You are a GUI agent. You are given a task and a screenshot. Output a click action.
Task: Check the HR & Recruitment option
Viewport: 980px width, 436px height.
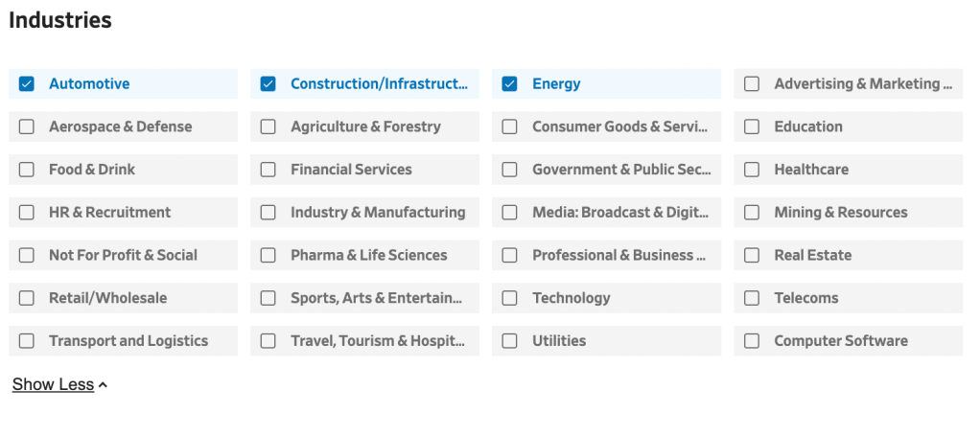(x=27, y=213)
